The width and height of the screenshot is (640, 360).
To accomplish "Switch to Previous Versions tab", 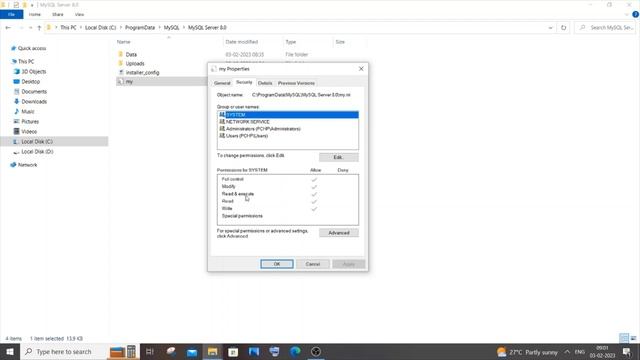I will tap(296, 83).
